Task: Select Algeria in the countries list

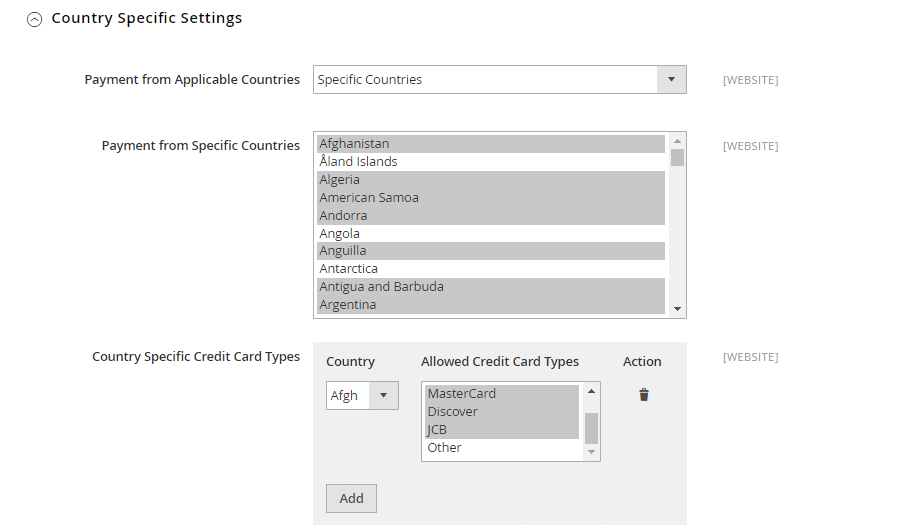Action: click(x=490, y=180)
